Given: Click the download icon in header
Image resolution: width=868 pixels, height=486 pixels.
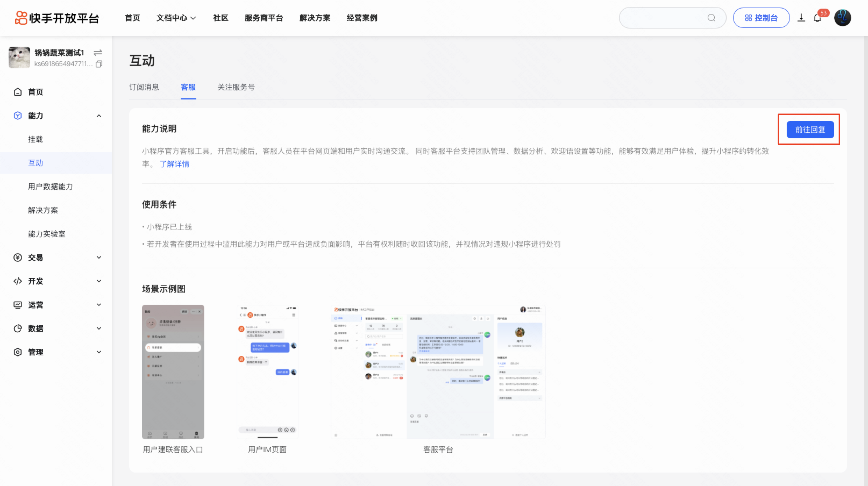Looking at the screenshot, I should tap(801, 18).
